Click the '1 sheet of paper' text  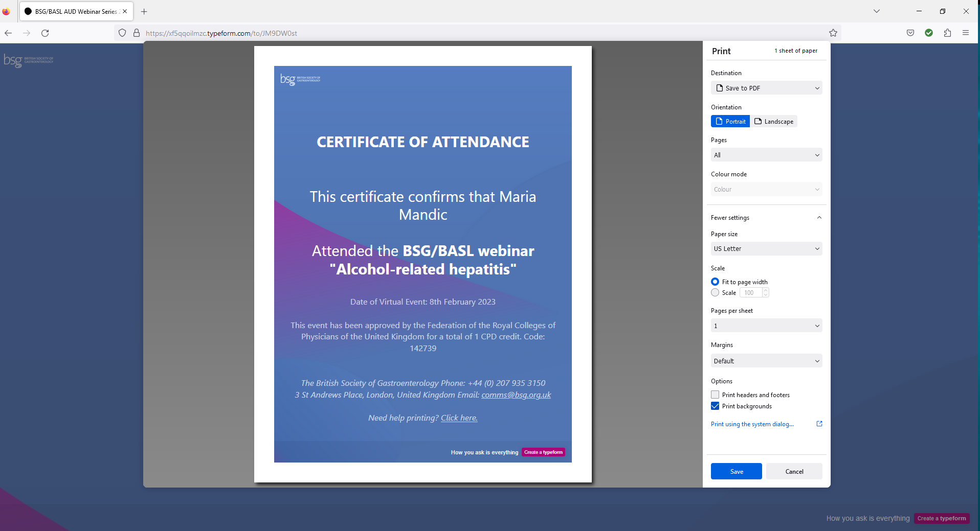(796, 51)
